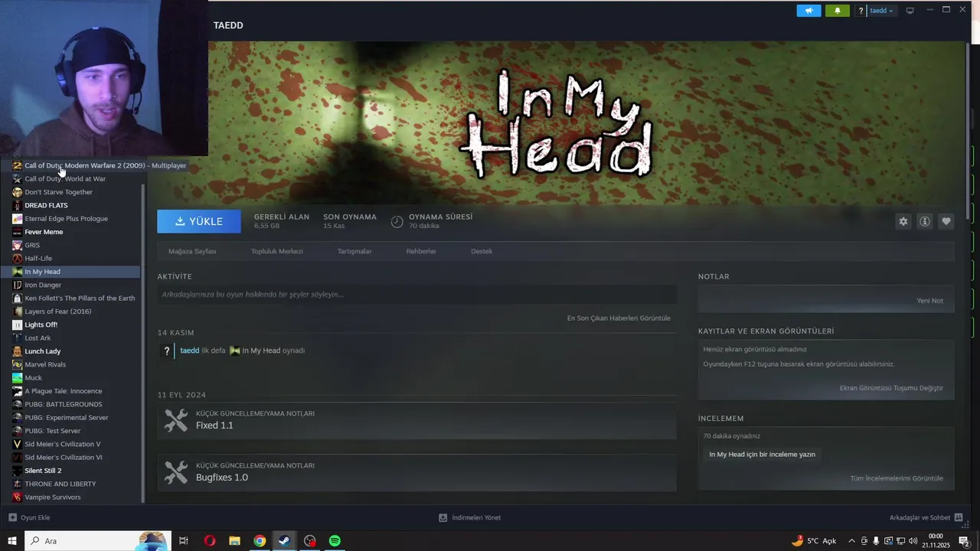This screenshot has height=551, width=980.
Task: Open Google Chrome from the taskbar
Action: (x=260, y=541)
